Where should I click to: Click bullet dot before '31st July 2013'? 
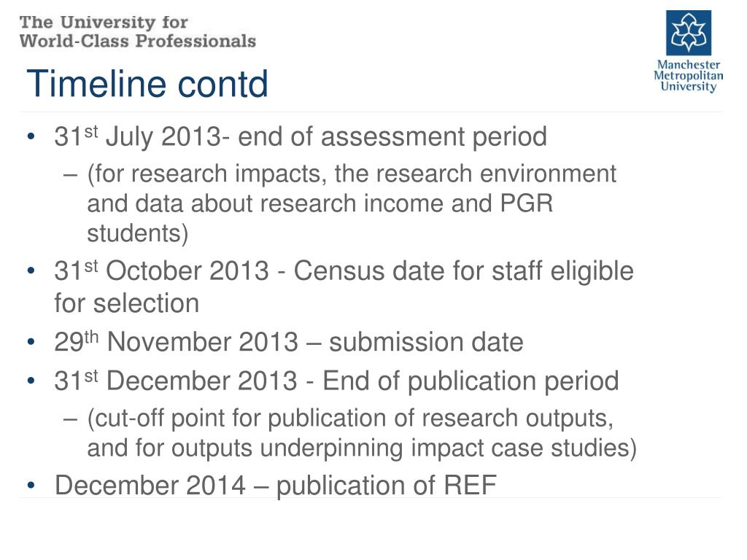[x=31, y=137]
